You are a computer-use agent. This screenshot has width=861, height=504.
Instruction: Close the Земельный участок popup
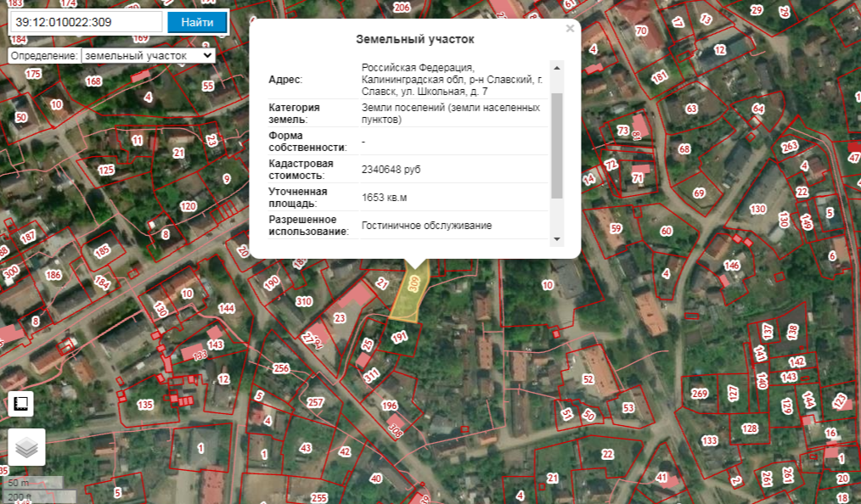pos(570,29)
